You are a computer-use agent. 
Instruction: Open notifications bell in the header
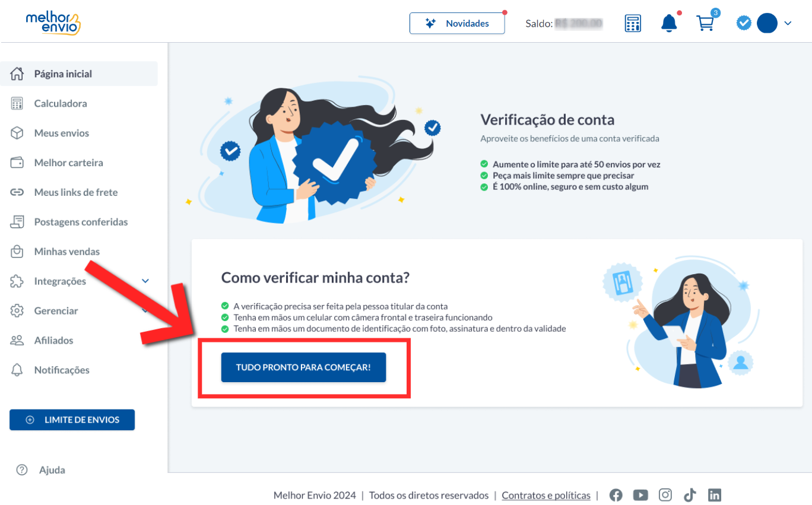[x=669, y=23]
